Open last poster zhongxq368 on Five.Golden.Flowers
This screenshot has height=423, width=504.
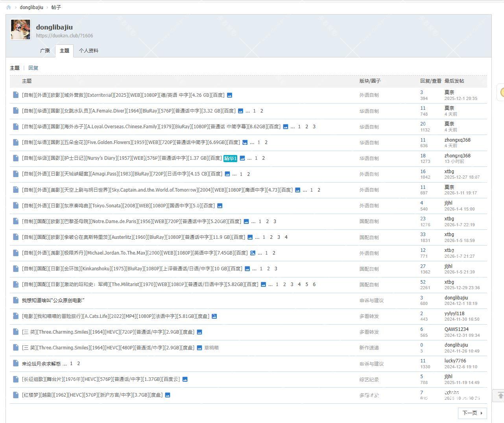click(457, 140)
